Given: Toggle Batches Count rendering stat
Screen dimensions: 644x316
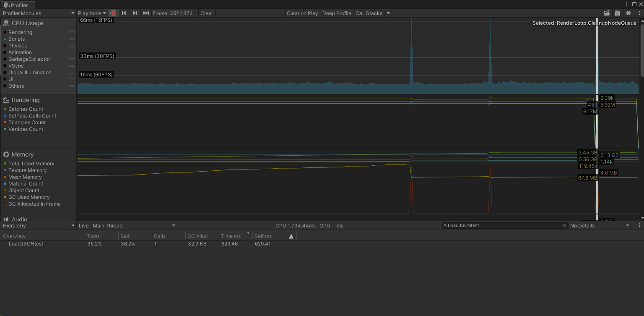Looking at the screenshot, I should point(5,109).
